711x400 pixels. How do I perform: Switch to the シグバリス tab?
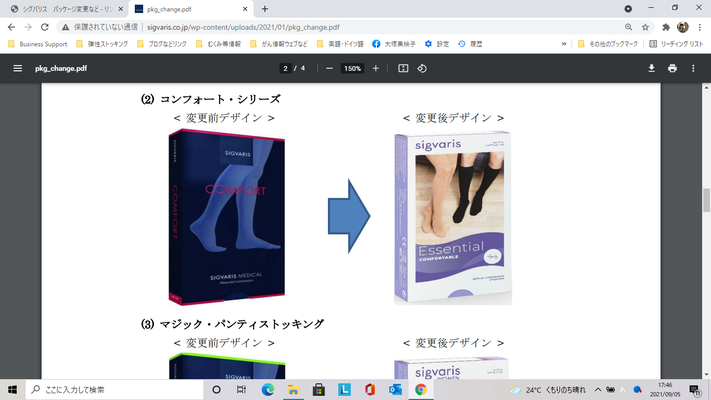[x=63, y=9]
